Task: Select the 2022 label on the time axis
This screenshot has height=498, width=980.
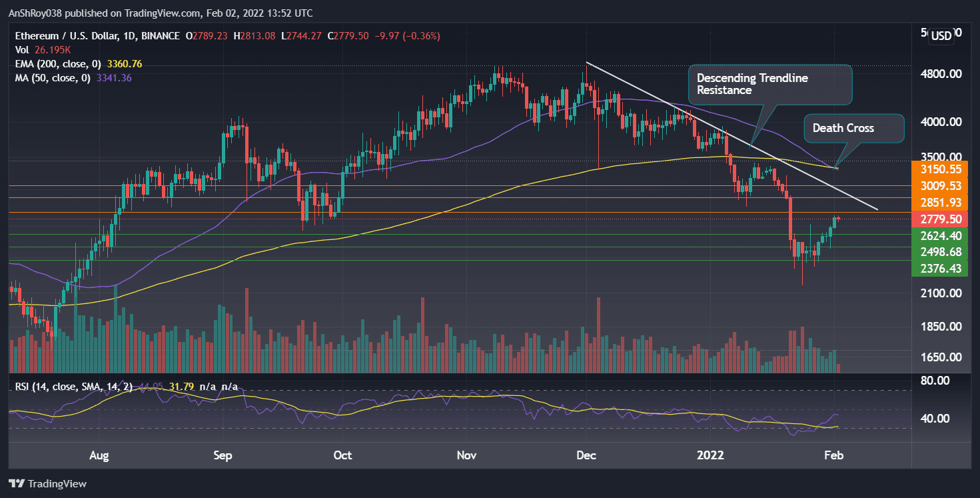Action: (x=710, y=455)
